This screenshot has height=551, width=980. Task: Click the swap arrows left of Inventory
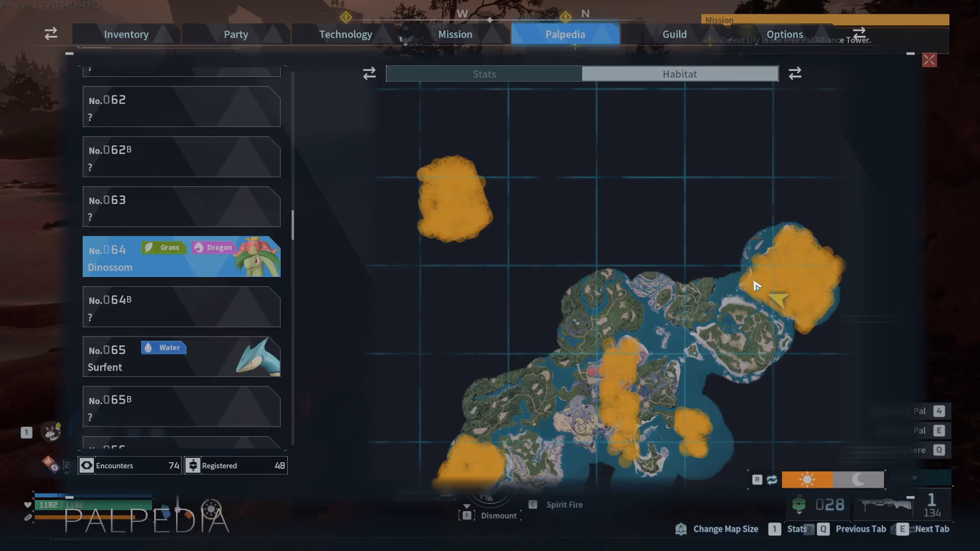point(51,34)
